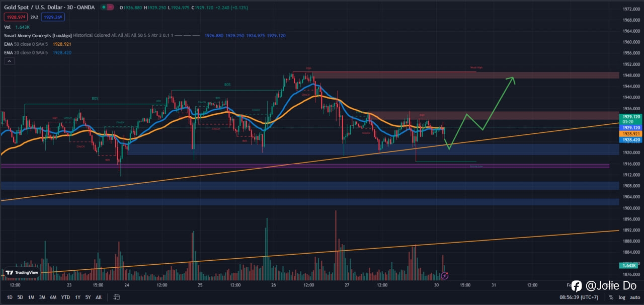Viewport: 644px width, 305px height.
Task: Enable auto scale option
Action: [635, 297]
